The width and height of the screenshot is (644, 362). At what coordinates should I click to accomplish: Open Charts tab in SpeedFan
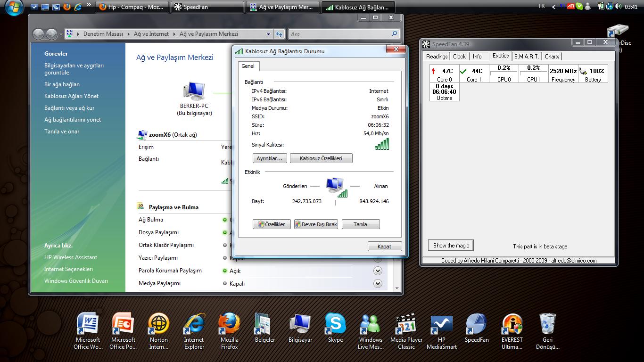(x=552, y=57)
